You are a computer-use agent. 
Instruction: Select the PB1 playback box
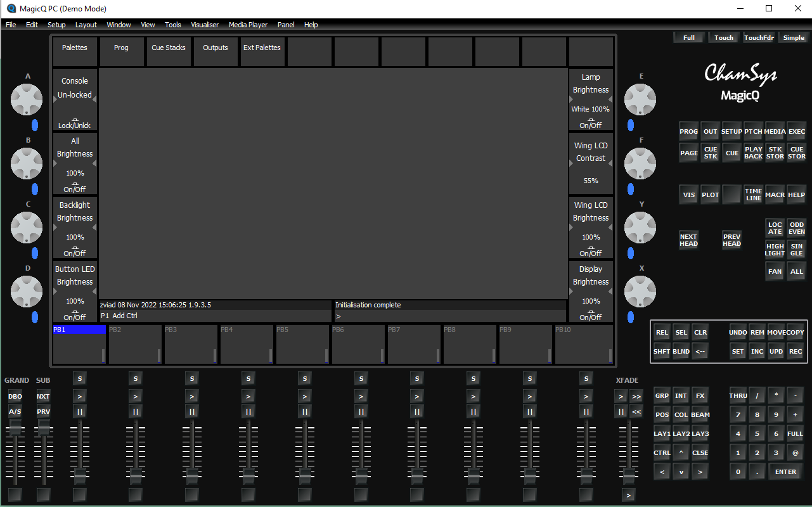pos(79,344)
